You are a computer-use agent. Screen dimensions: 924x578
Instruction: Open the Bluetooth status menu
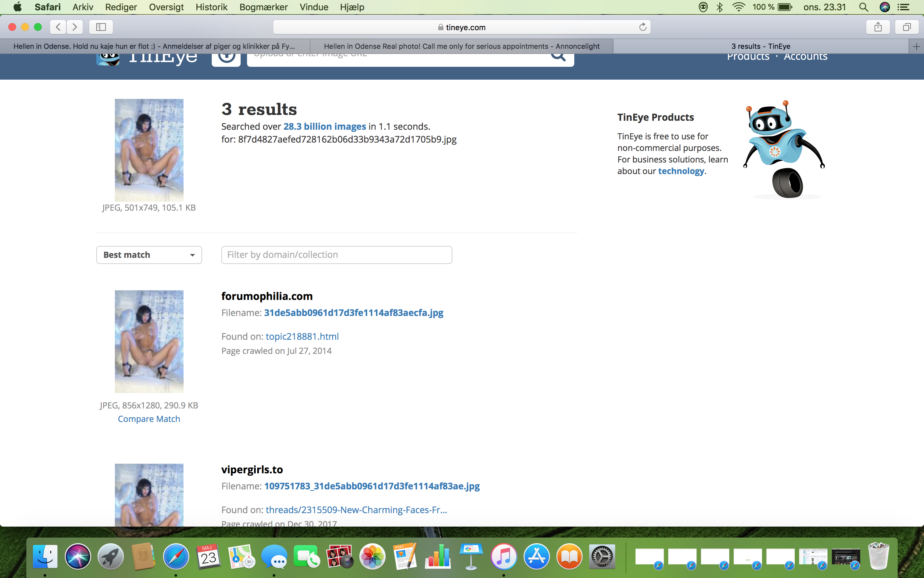pyautogui.click(x=720, y=7)
